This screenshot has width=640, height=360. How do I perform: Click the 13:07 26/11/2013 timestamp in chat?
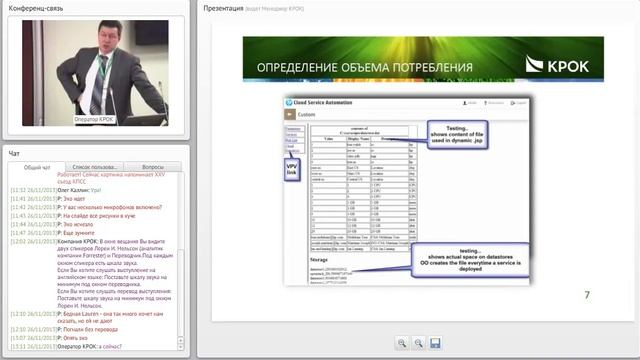(x=34, y=338)
